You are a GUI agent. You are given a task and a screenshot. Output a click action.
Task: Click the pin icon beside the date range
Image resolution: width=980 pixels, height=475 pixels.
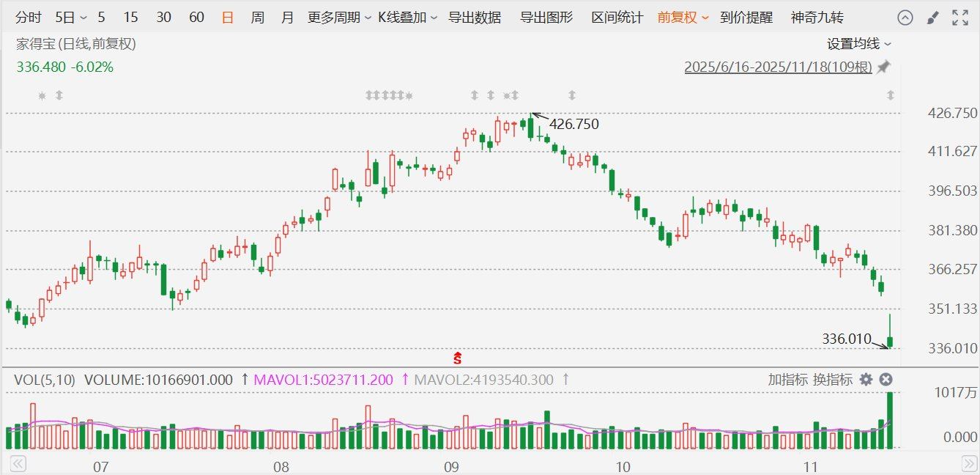click(884, 66)
